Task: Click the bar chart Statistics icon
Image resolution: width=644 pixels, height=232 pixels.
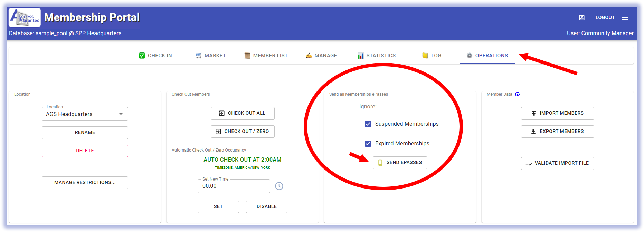Action: click(360, 56)
